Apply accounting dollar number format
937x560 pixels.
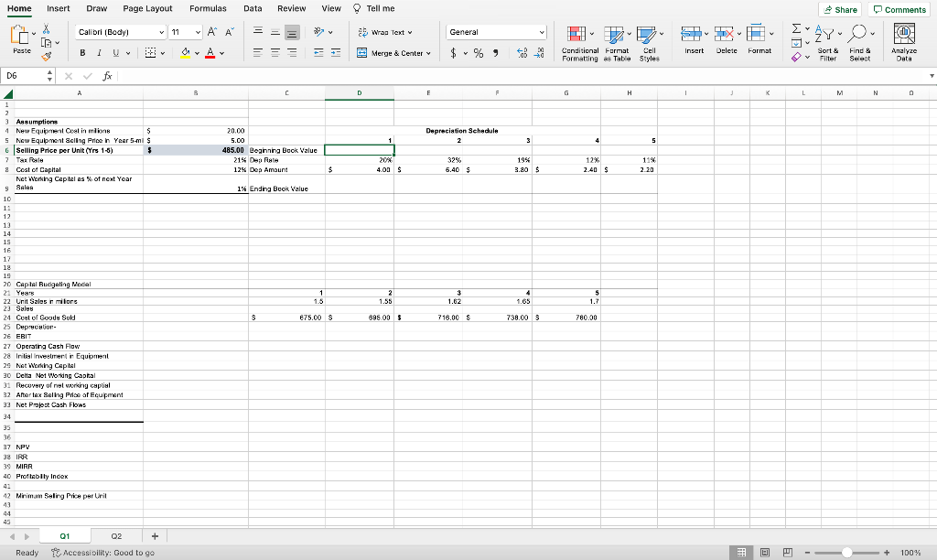point(453,52)
